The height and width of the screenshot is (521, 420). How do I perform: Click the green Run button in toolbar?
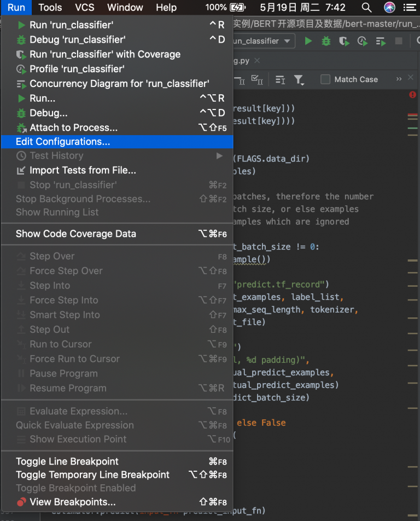click(x=308, y=41)
